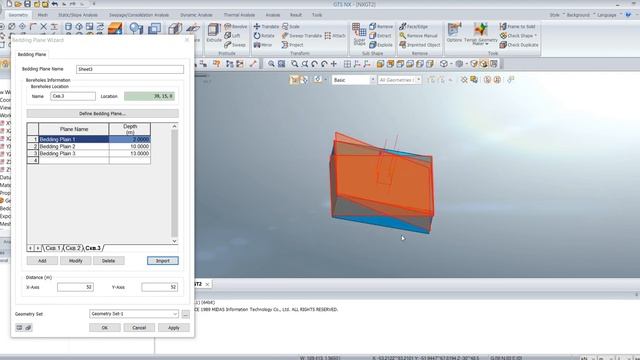The image size is (640, 360).
Task: Click the Extrude tool in the ribbon
Action: pyautogui.click(x=214, y=33)
